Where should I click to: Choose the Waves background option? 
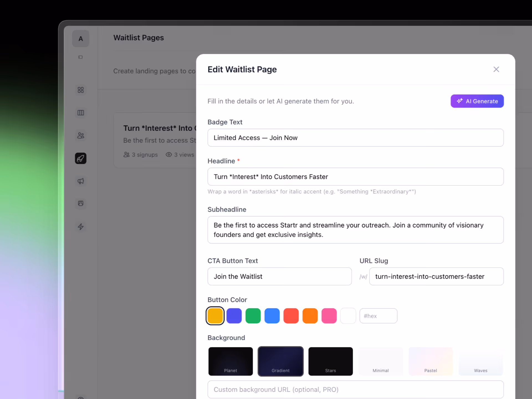(x=481, y=361)
